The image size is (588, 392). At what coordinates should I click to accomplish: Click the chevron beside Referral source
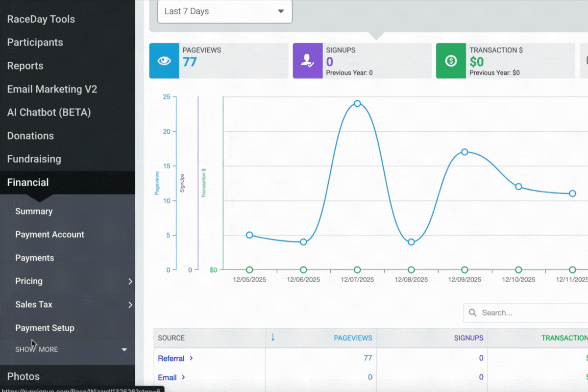click(191, 358)
